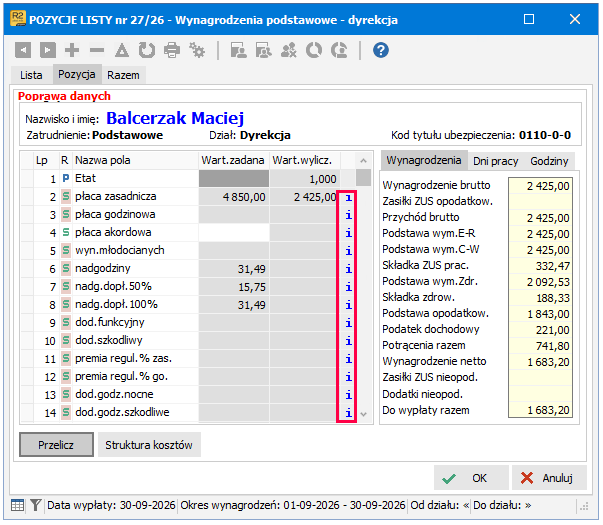Click » next to Do działu

tap(528, 505)
